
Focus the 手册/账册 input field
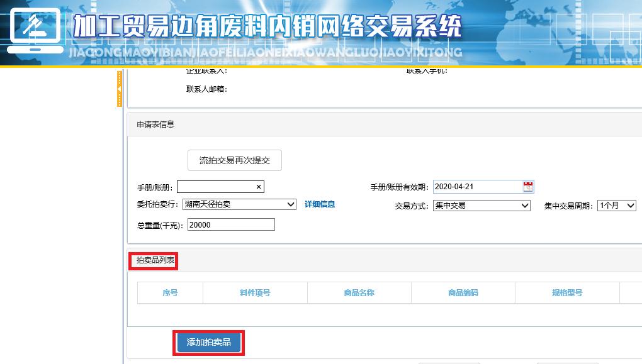pyautogui.click(x=220, y=187)
